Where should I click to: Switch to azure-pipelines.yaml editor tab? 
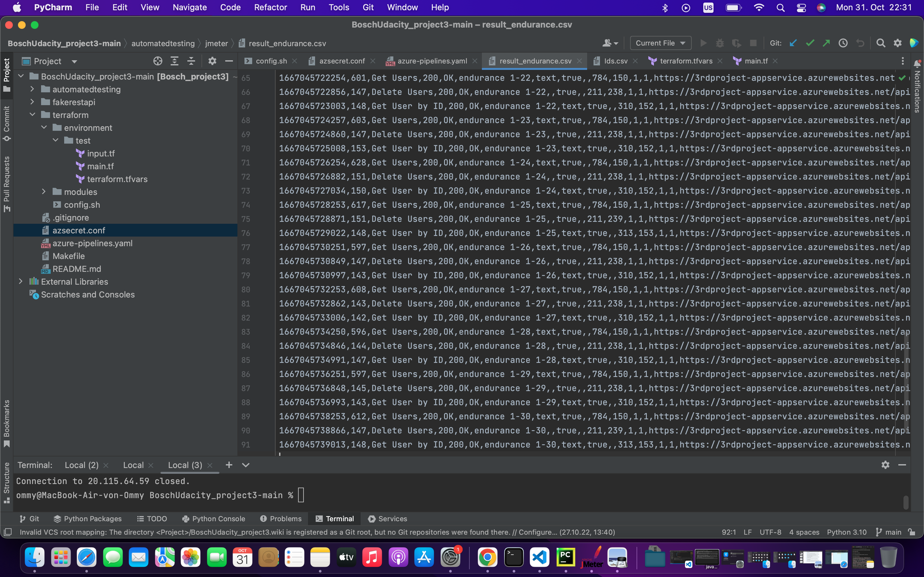click(x=432, y=61)
